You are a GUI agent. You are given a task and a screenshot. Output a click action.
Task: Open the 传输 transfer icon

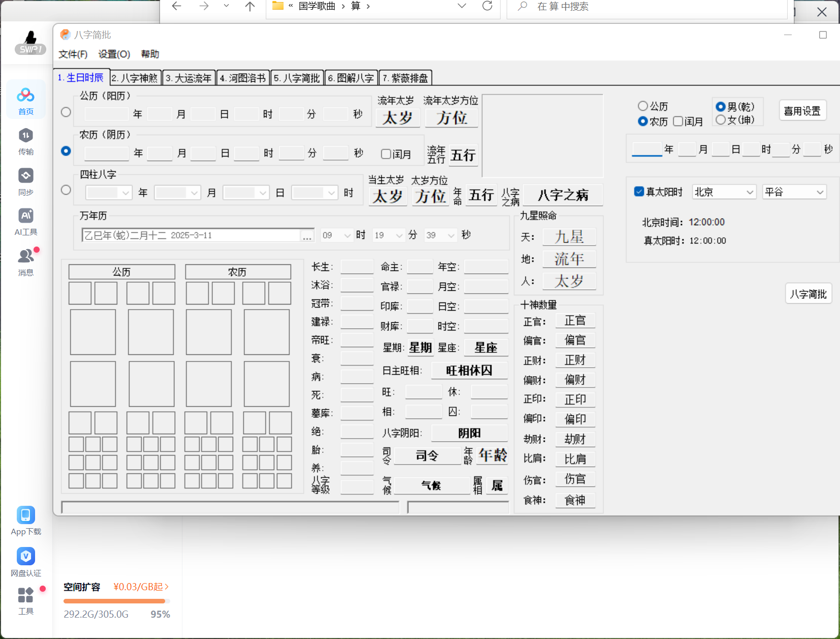[26, 141]
